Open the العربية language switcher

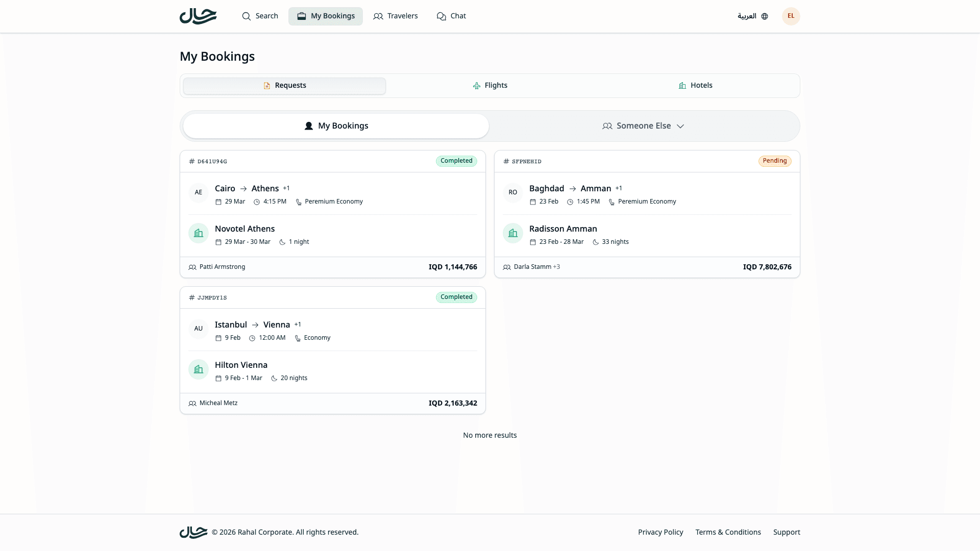747,16
